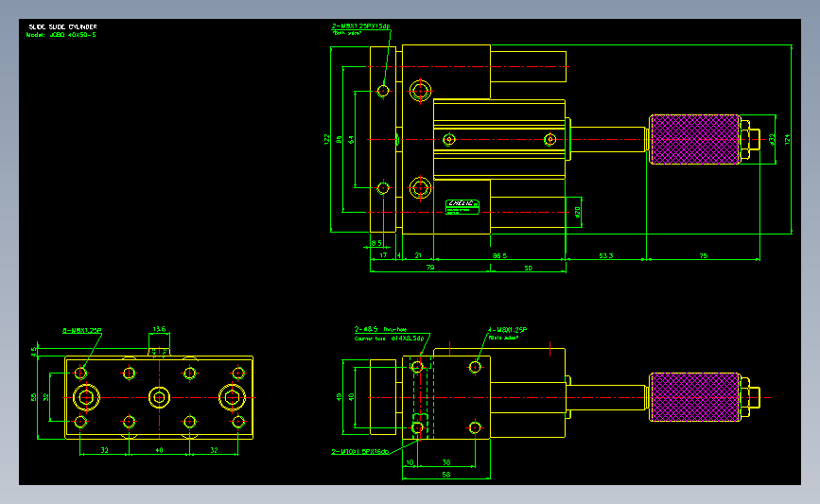820x504 pixels.
Task: Click the 124 vertical dimension
Action: [x=787, y=139]
